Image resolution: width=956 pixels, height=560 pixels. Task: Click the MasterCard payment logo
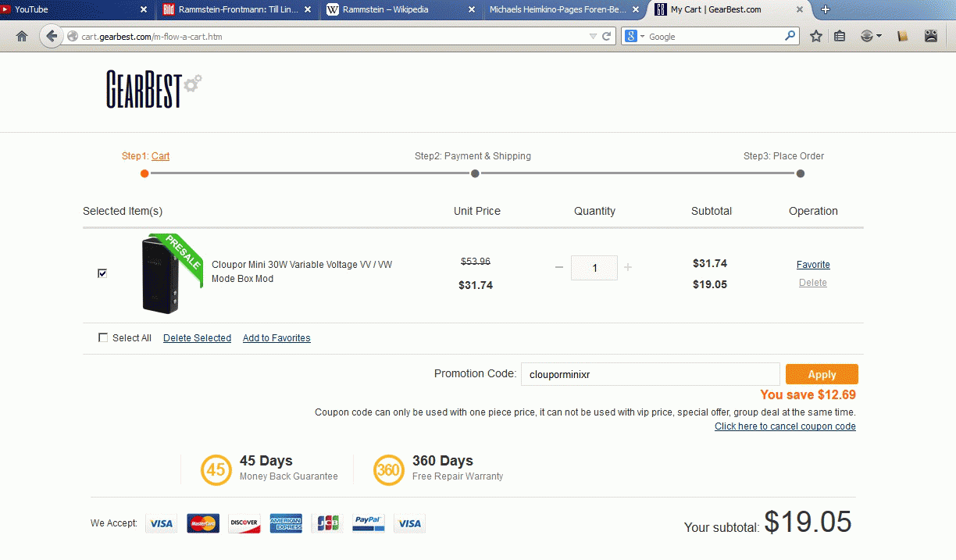[203, 523]
